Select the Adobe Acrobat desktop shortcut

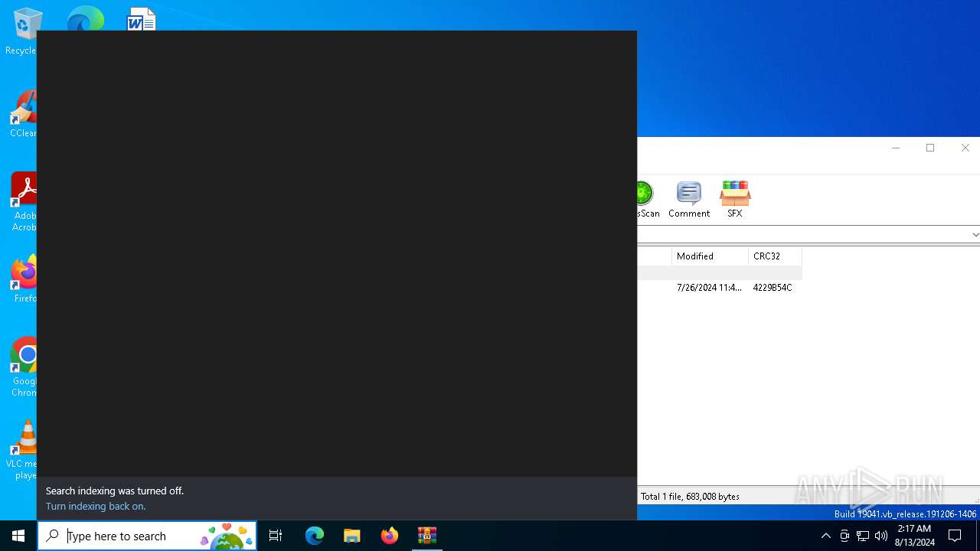click(x=24, y=202)
